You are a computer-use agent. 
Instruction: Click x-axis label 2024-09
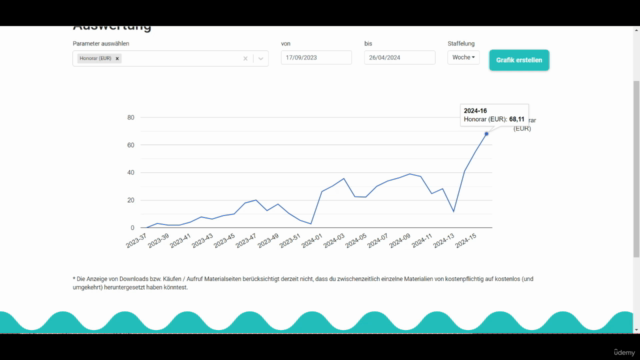(x=400, y=241)
